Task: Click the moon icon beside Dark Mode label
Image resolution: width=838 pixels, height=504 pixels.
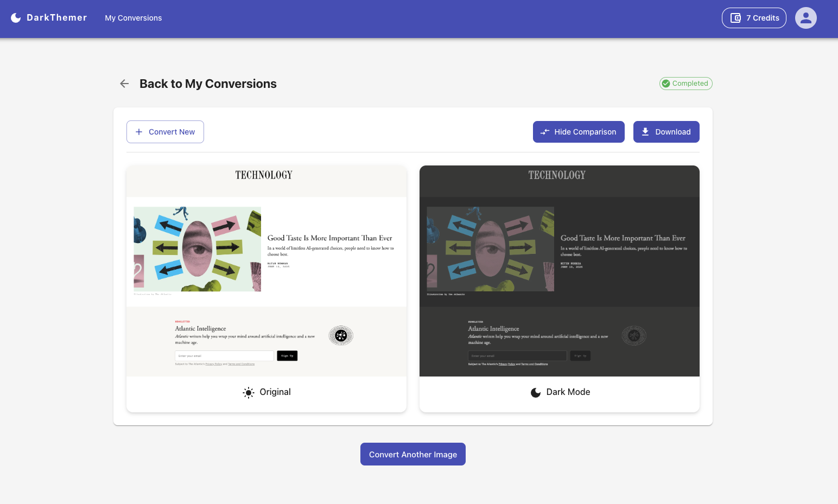Action: coord(535,392)
